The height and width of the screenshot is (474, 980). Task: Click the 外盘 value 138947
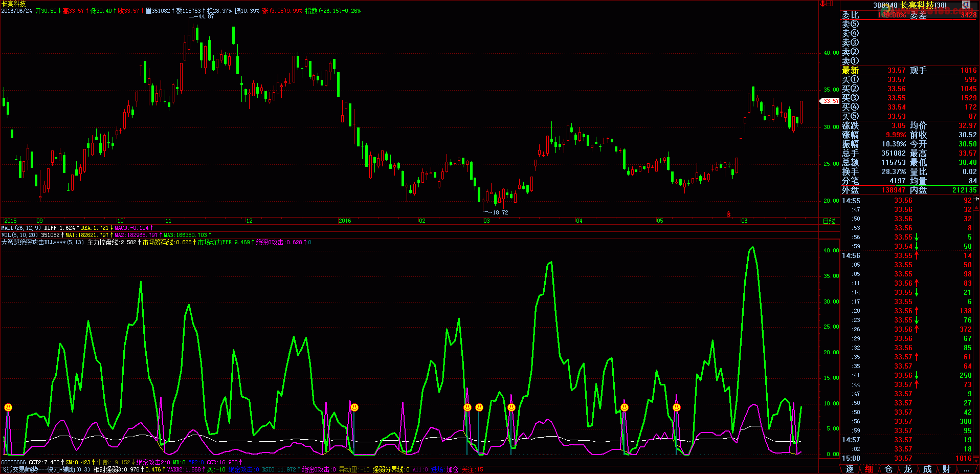point(894,190)
